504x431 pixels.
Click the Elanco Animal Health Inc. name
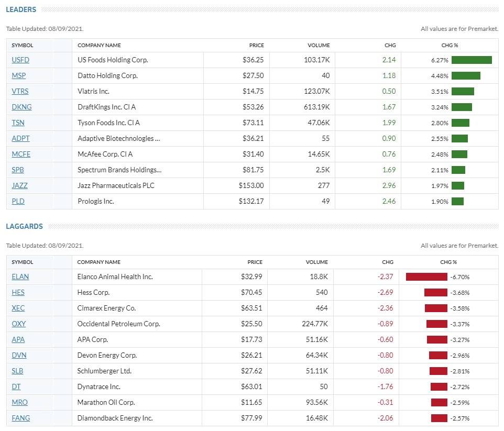[x=115, y=277]
